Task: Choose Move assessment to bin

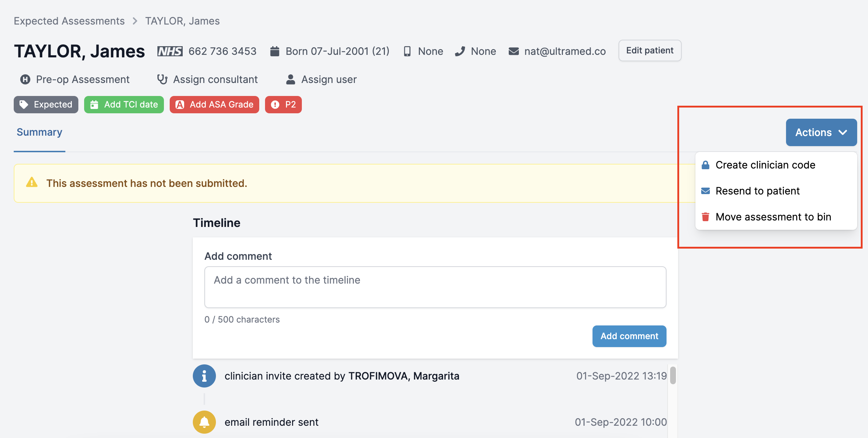Action: tap(773, 217)
